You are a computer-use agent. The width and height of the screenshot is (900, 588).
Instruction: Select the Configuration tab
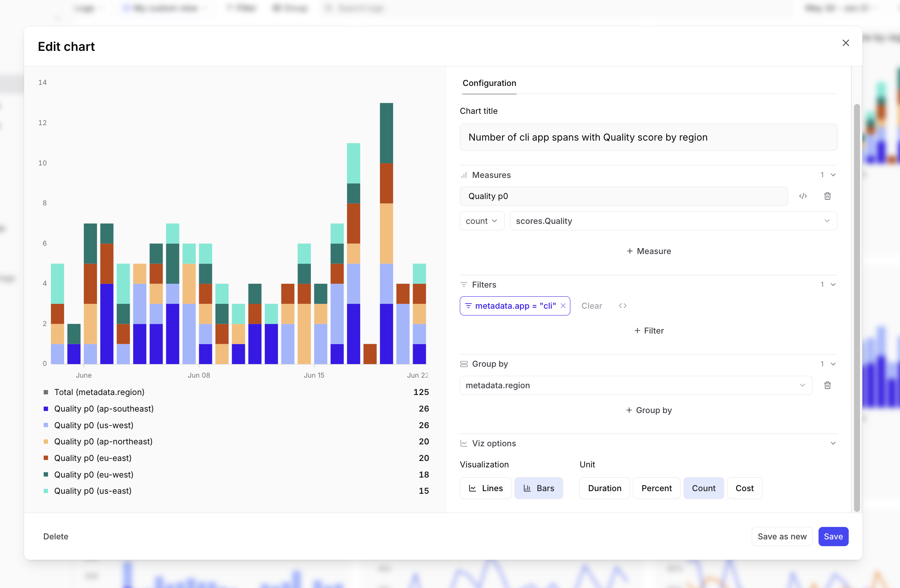click(489, 83)
